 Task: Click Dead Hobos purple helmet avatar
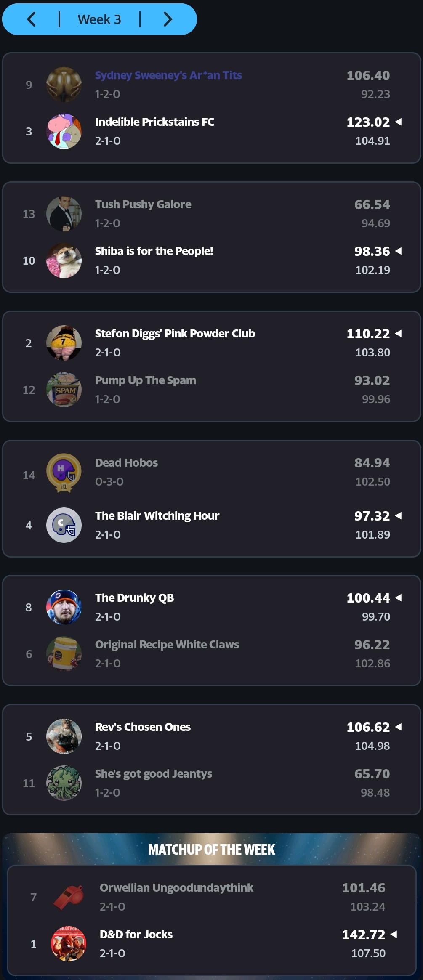(64, 473)
